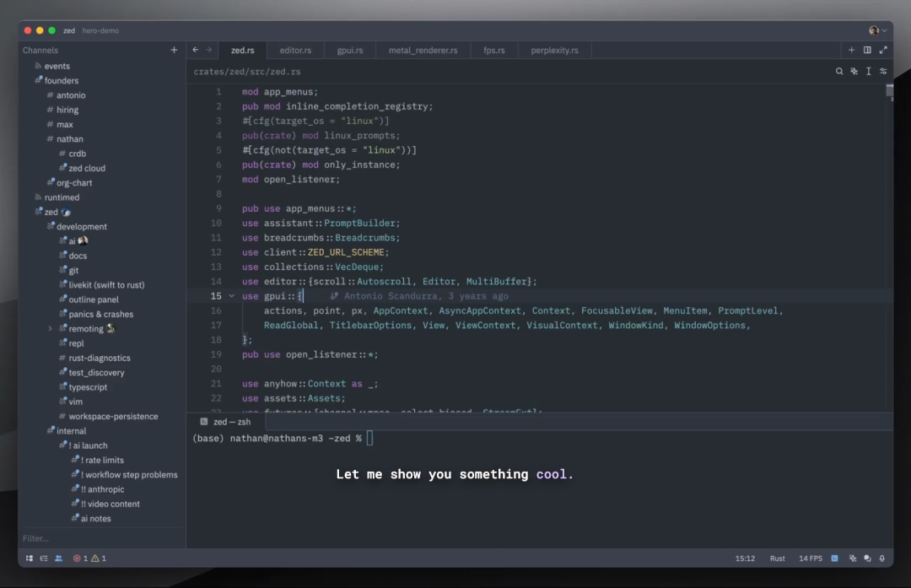This screenshot has width=911, height=588.
Task: Open the panics & crashes channel
Action: click(102, 314)
